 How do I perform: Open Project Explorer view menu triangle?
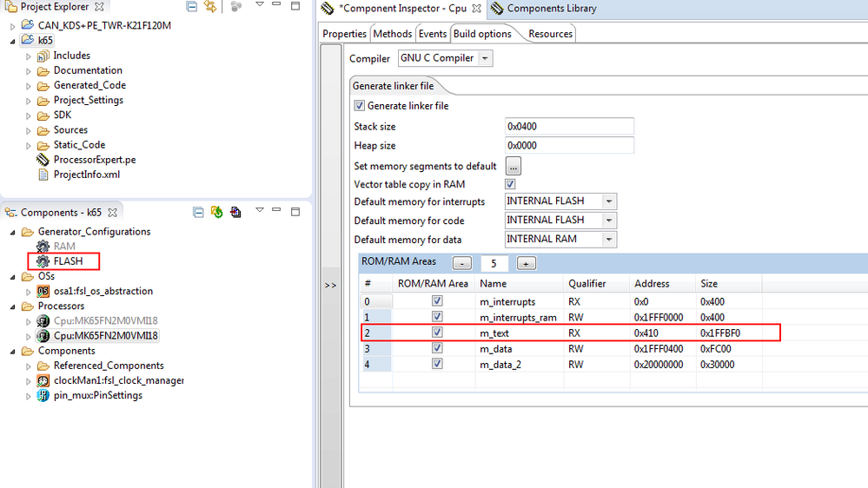tap(260, 5)
